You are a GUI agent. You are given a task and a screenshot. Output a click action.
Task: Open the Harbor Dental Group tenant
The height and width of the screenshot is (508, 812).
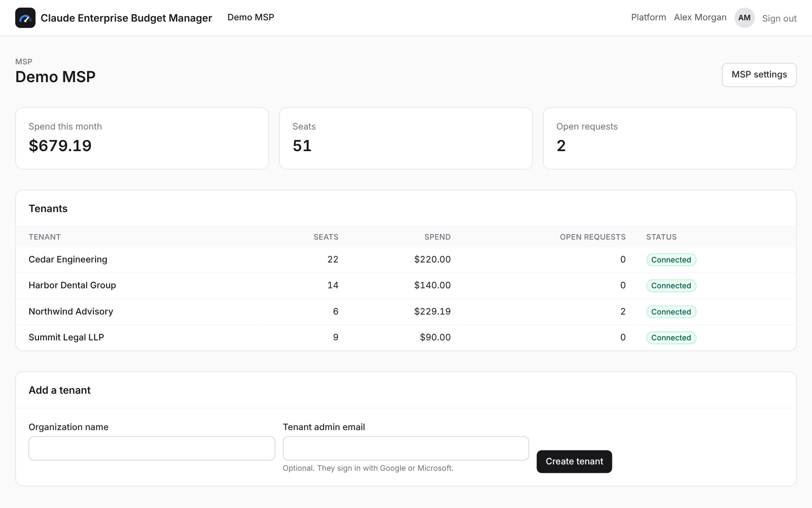(x=72, y=285)
